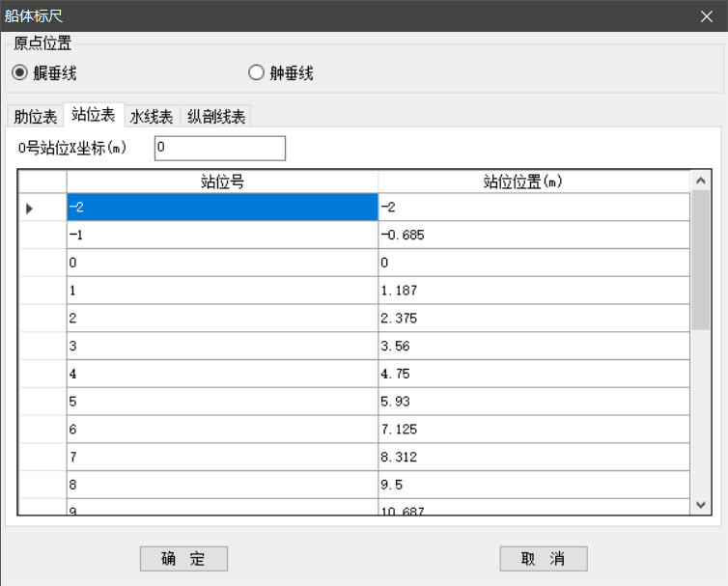Click the position cell showing 1.187
The image size is (728, 586).
coord(534,290)
